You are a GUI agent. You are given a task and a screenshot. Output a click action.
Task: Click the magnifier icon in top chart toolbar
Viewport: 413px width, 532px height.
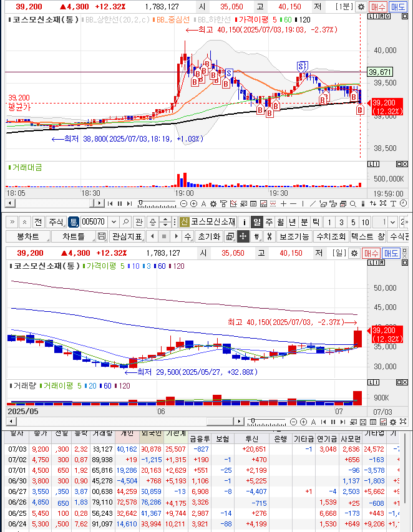click(353, 203)
